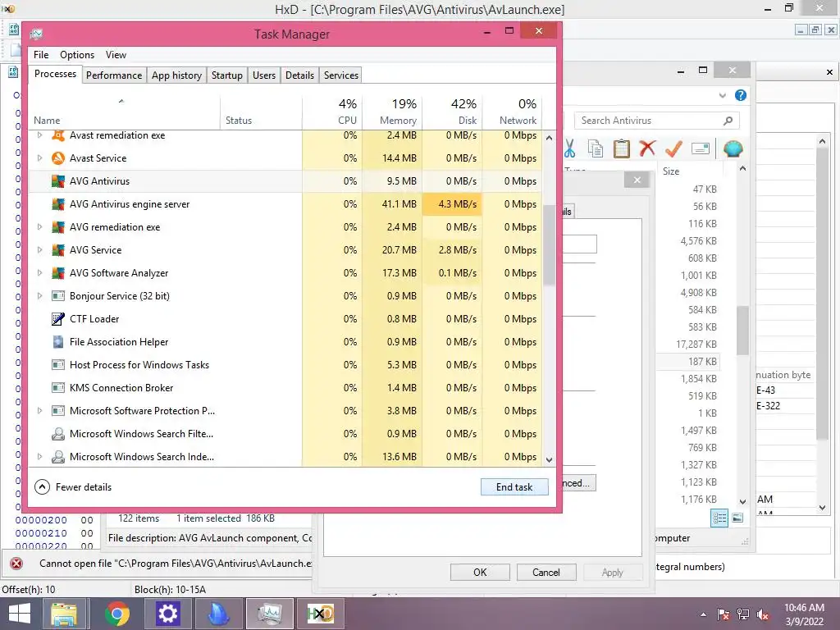840x630 pixels.
Task: Expand the Avast Service process
Action: coord(39,158)
